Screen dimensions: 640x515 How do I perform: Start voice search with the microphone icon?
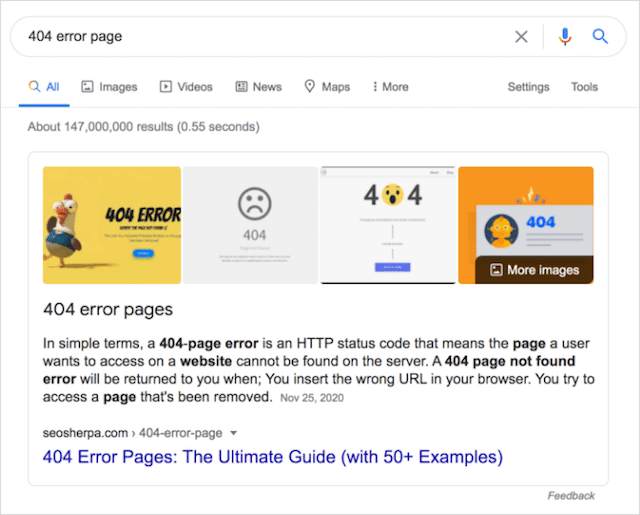coord(565,37)
